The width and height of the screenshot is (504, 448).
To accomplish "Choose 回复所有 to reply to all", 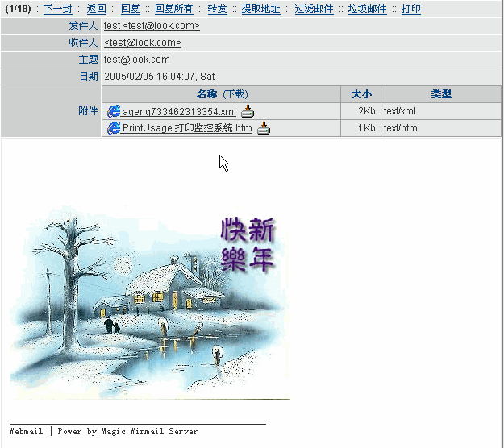I will click(173, 9).
